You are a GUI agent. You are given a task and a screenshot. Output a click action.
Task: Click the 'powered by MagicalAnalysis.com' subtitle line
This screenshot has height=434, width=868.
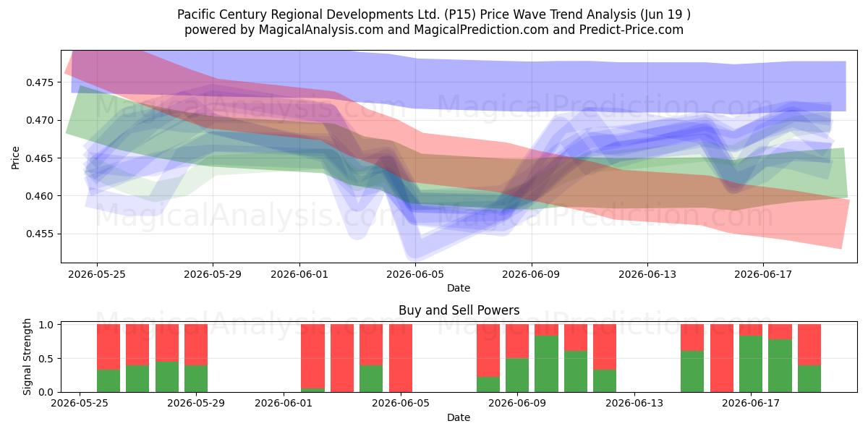coord(434,30)
